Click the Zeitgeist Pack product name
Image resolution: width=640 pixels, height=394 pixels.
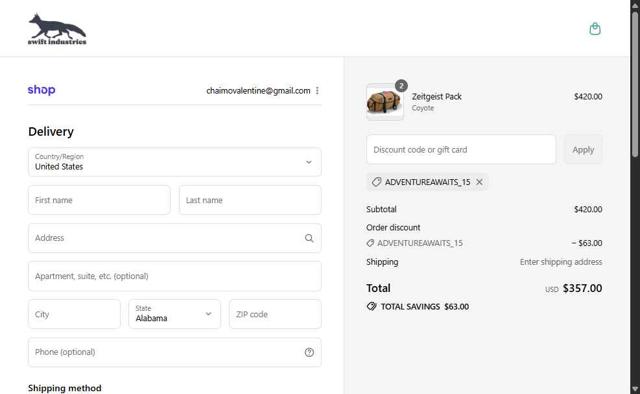436,97
